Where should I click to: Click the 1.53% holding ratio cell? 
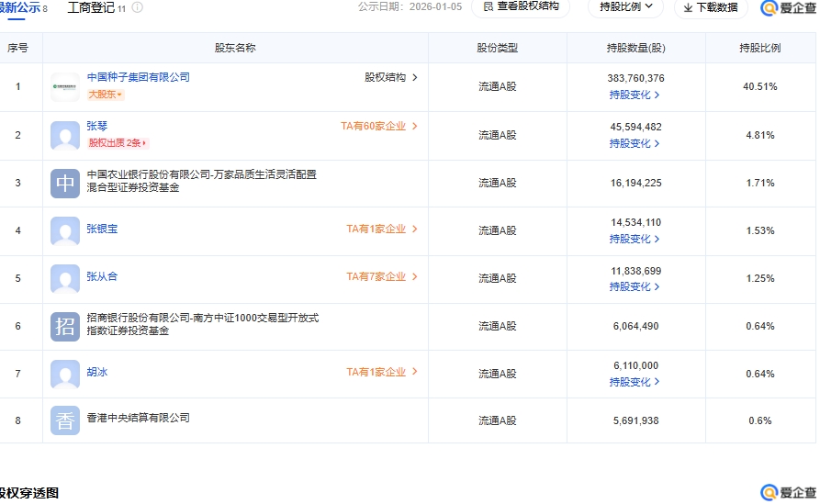tap(760, 231)
